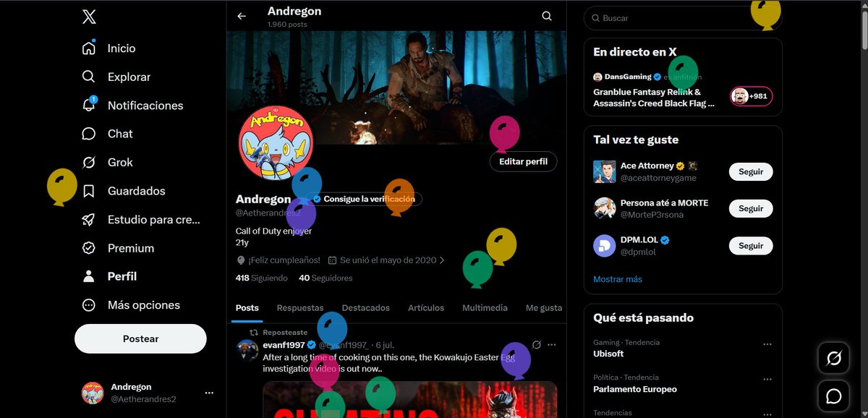Open evanf1997 author name link
The image size is (868, 418).
(284, 345)
